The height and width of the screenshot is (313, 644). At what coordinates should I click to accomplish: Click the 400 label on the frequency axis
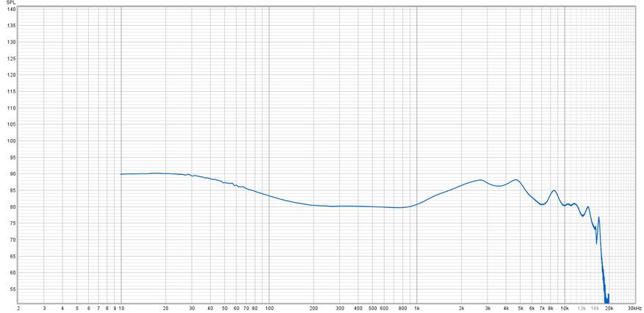pyautogui.click(x=358, y=308)
